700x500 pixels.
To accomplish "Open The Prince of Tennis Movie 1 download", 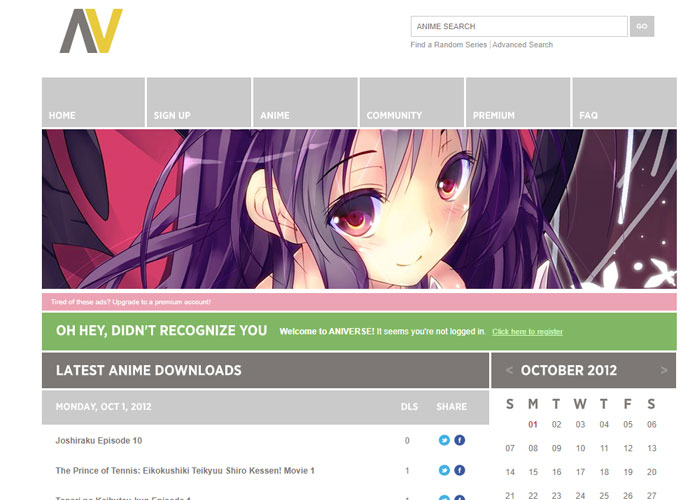I will click(185, 471).
